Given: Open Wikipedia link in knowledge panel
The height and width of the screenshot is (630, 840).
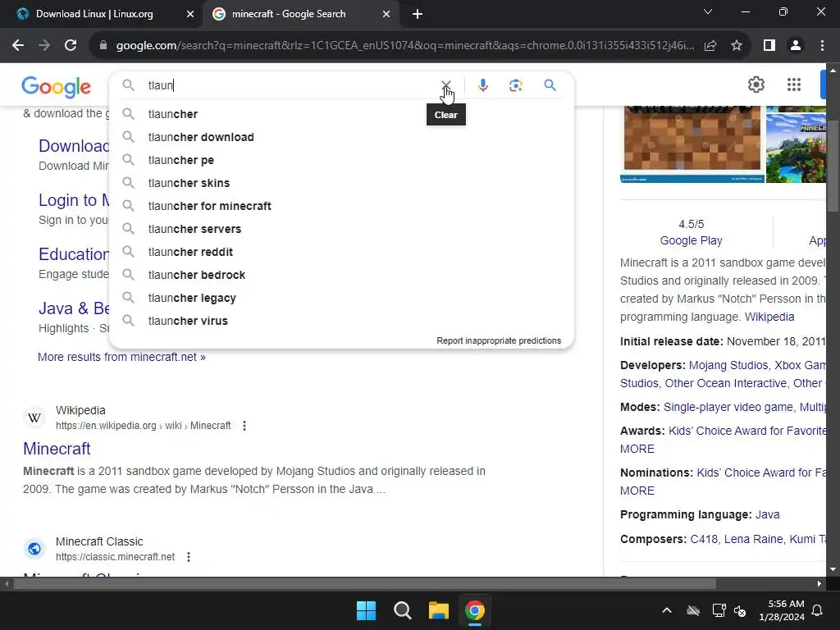Looking at the screenshot, I should point(769,317).
